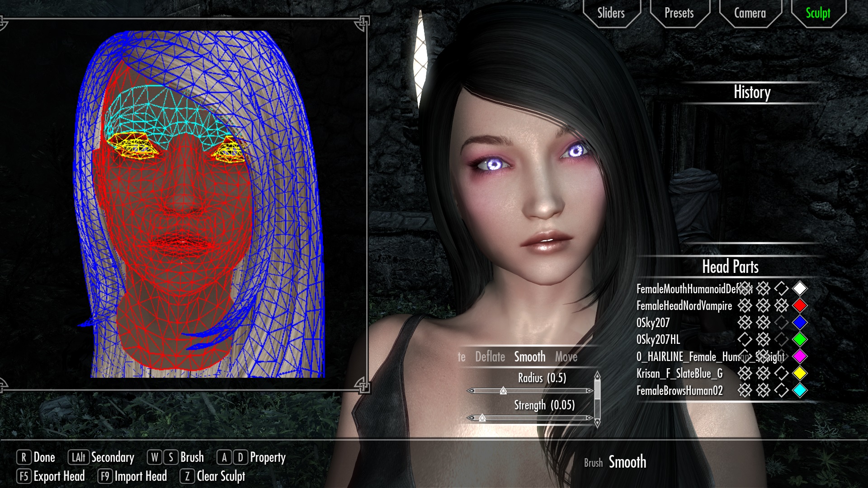Click the F5 key icon beside Export Head
The width and height of the screenshot is (868, 488).
click(x=24, y=476)
